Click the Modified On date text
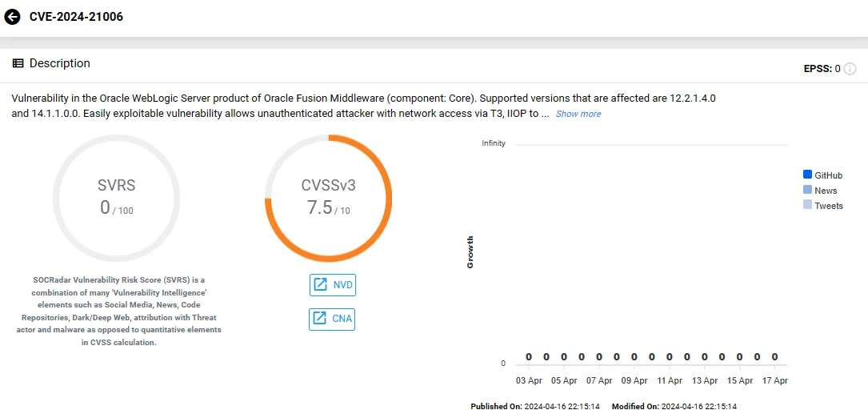The height and width of the screenshot is (418, 868). [674, 406]
